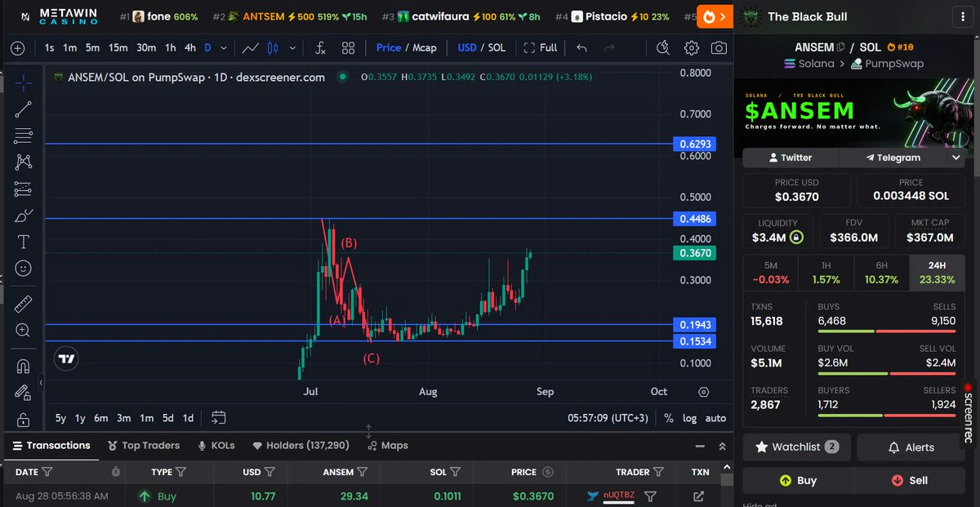Open the go to date calendar

coord(218,417)
